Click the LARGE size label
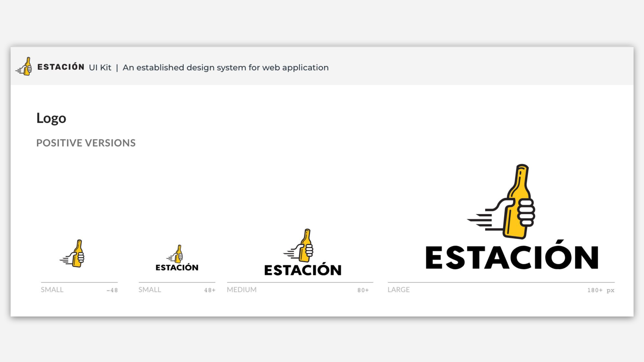The width and height of the screenshot is (644, 362). (x=399, y=290)
